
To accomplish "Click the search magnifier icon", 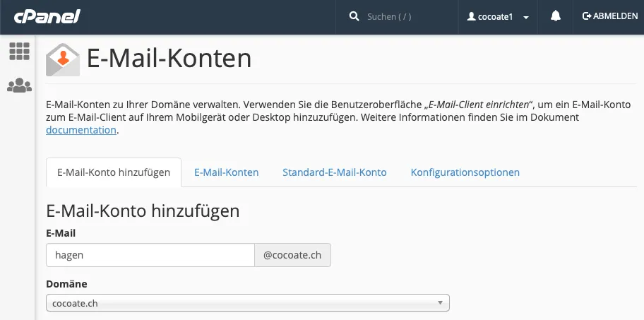I will tap(354, 16).
